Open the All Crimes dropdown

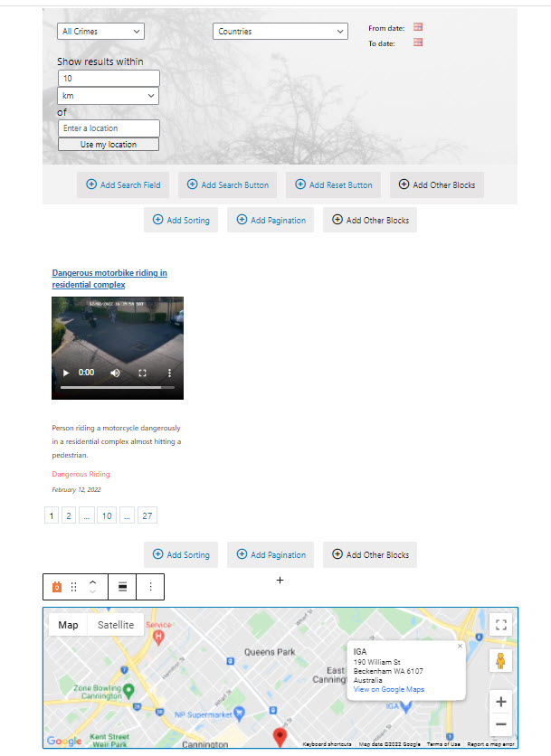click(x=100, y=32)
